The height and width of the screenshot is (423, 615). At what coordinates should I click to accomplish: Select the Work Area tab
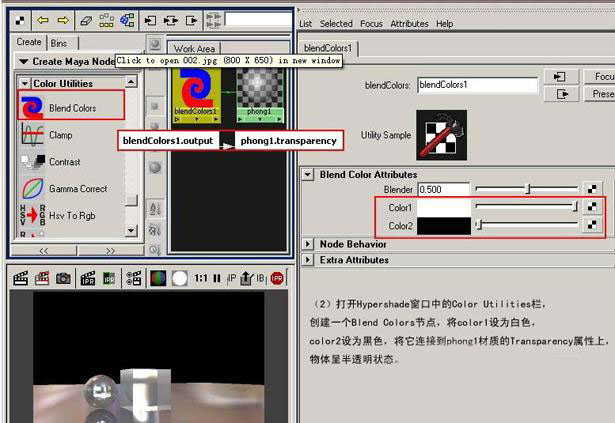pos(195,49)
